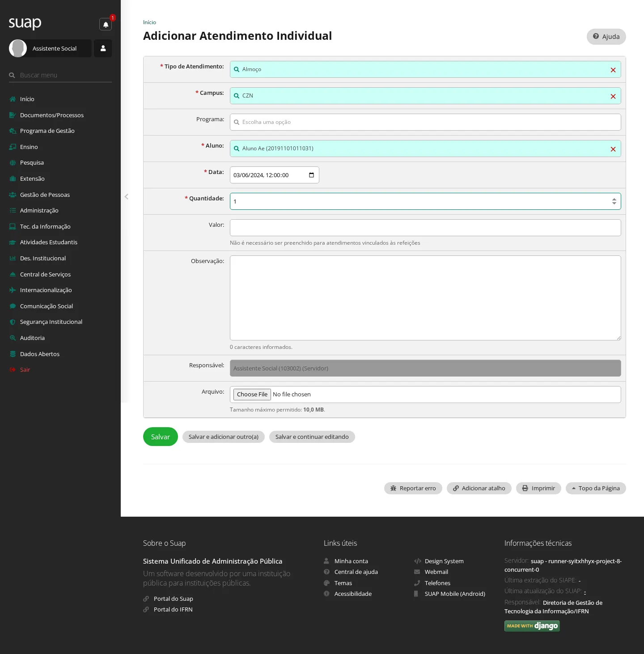
Task: Click the Reportar erro button
Action: [413, 488]
